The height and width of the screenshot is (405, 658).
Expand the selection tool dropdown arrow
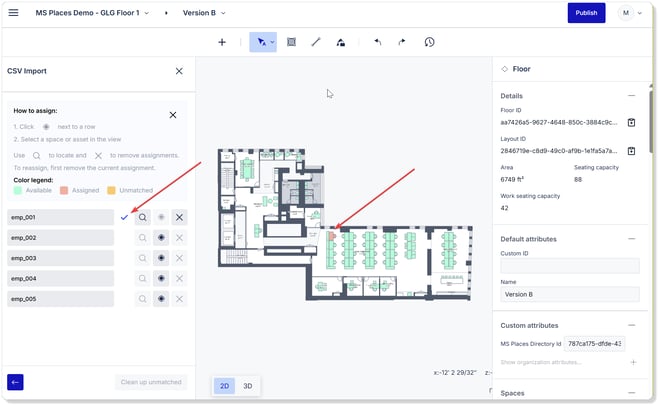(272, 42)
